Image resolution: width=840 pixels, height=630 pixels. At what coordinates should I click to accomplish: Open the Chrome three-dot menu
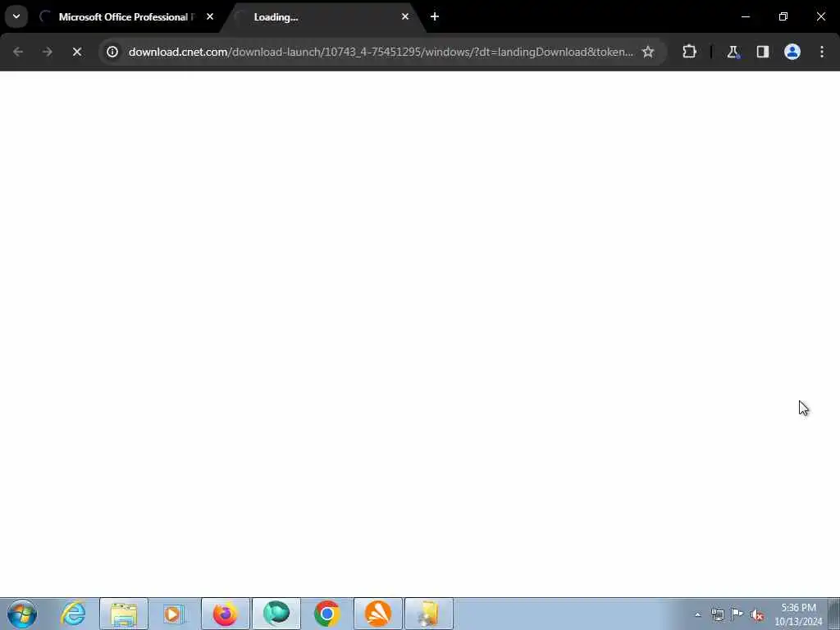822,52
